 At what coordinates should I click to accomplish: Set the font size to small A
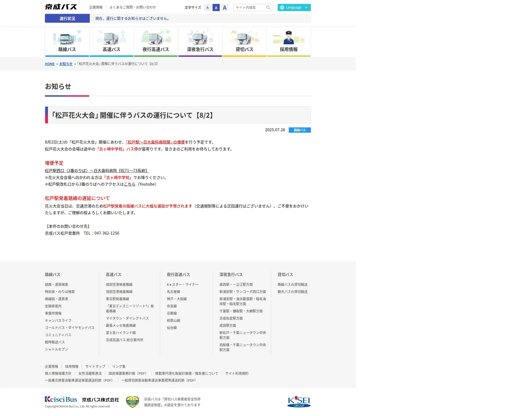(x=208, y=7)
